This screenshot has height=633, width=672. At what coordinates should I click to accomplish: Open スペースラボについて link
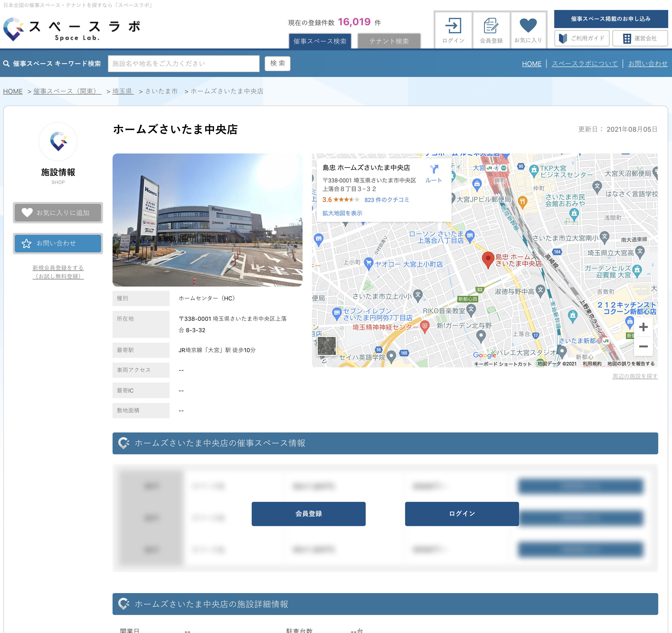coord(584,64)
